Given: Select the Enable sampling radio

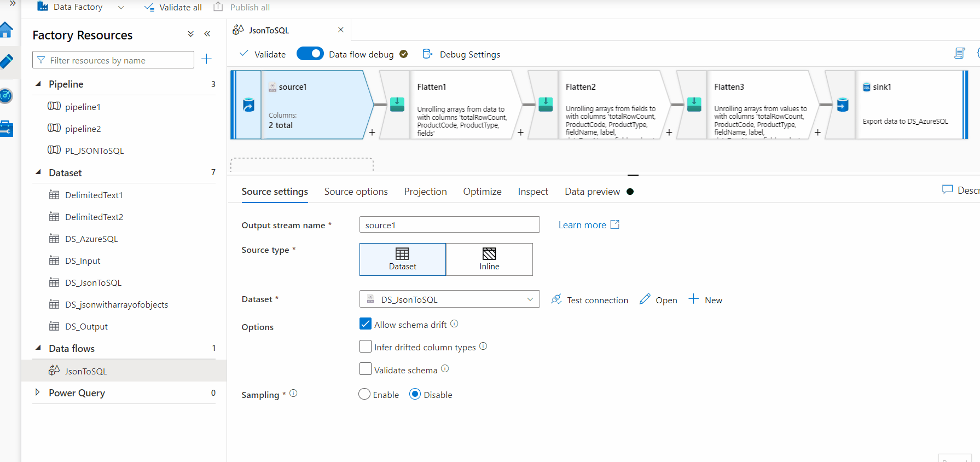Looking at the screenshot, I should pos(364,394).
